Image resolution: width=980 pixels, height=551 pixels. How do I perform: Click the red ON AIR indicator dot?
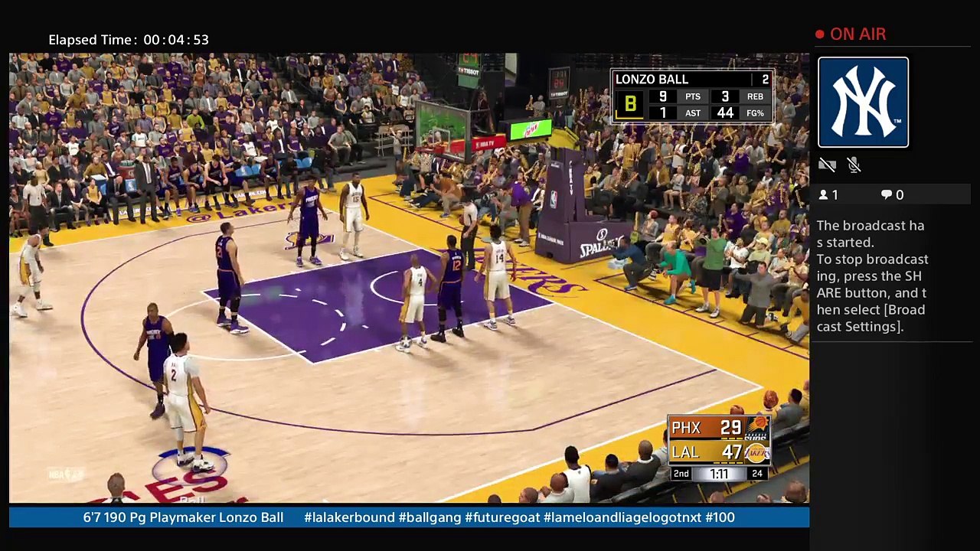point(820,34)
